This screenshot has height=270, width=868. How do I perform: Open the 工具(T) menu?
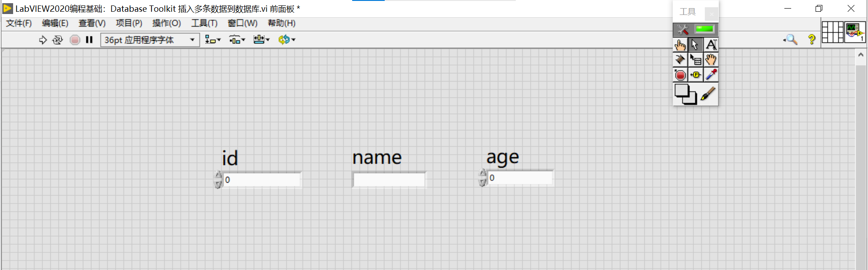click(204, 23)
